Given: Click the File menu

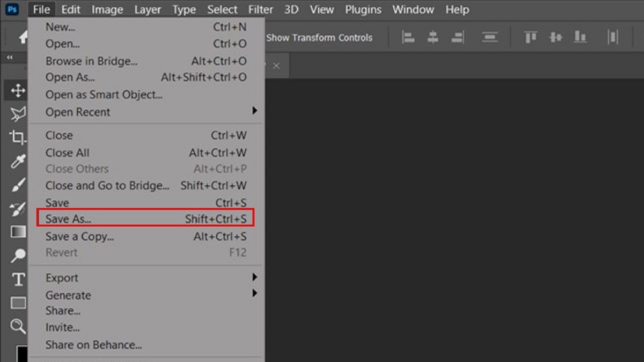Looking at the screenshot, I should pos(41,9).
